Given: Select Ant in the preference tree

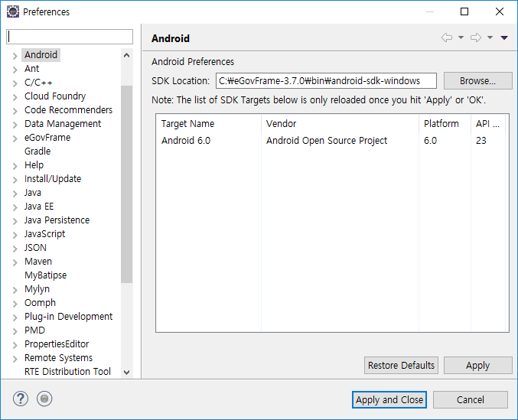Looking at the screenshot, I should [x=31, y=69].
